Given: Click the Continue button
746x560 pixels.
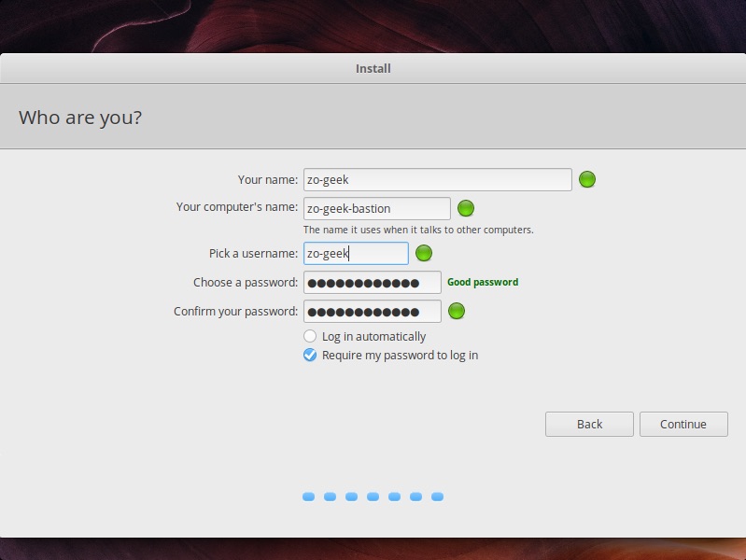Looking at the screenshot, I should [683, 424].
